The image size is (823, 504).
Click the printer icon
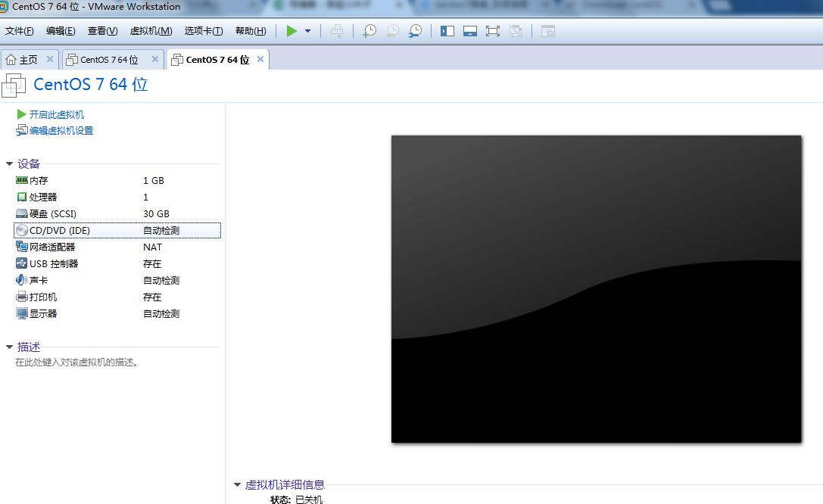[x=21, y=297]
